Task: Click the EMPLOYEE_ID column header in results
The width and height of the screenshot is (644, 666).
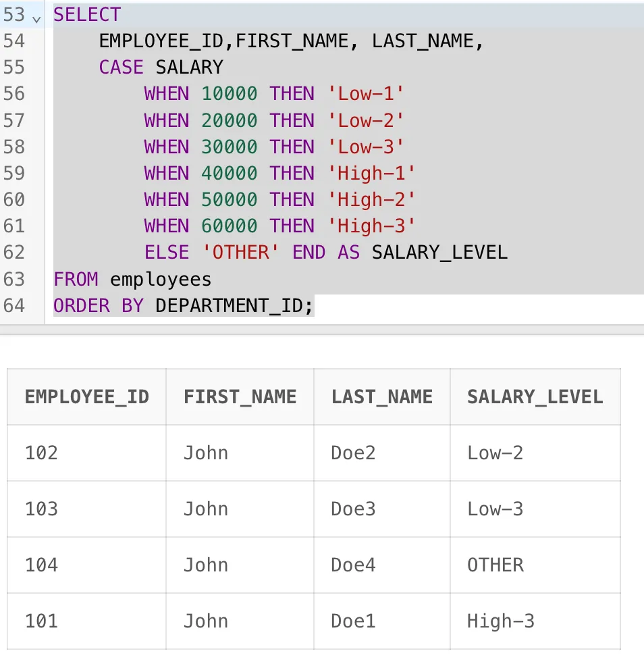Action: [x=87, y=397]
